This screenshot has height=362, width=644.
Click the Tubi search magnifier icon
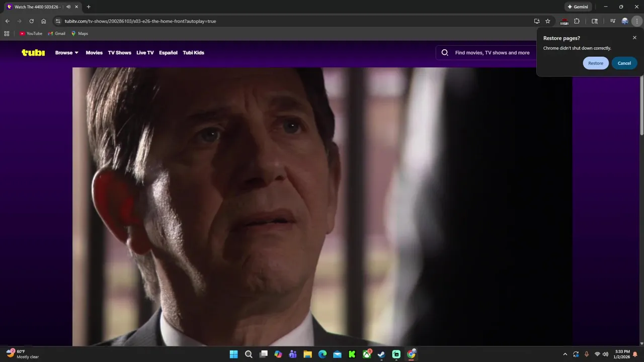445,52
